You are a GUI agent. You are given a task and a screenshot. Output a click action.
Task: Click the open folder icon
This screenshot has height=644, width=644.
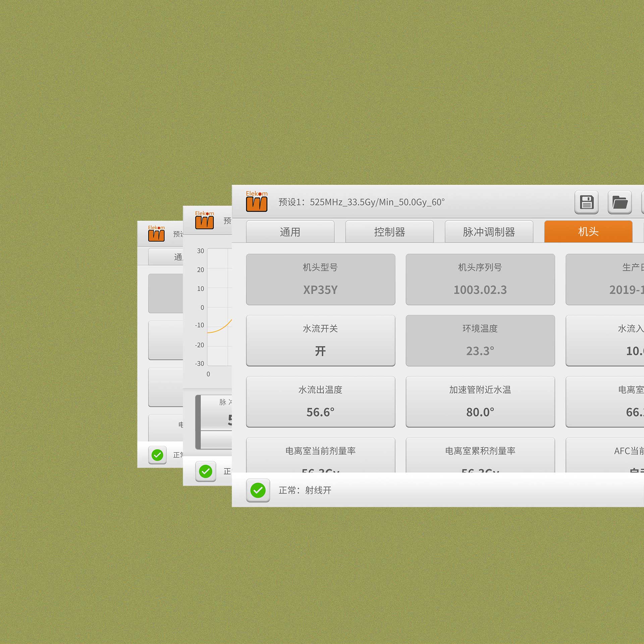click(x=620, y=202)
